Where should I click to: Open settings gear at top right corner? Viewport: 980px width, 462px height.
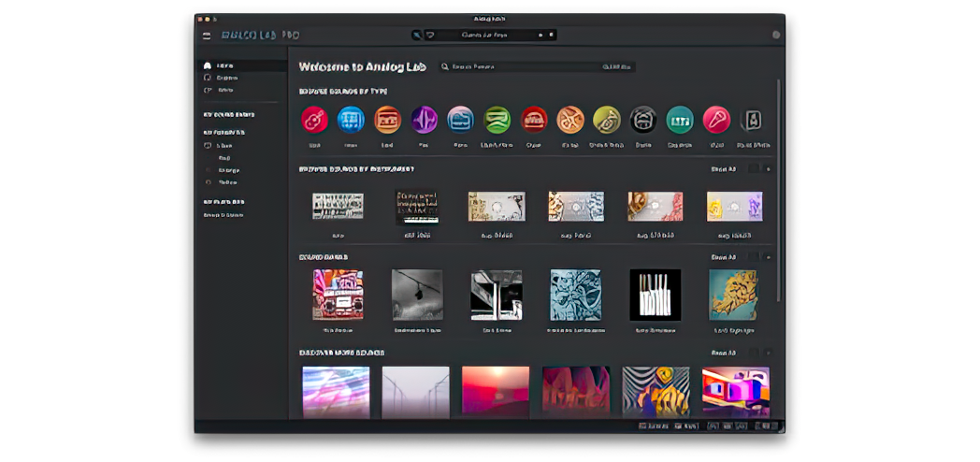tap(775, 36)
